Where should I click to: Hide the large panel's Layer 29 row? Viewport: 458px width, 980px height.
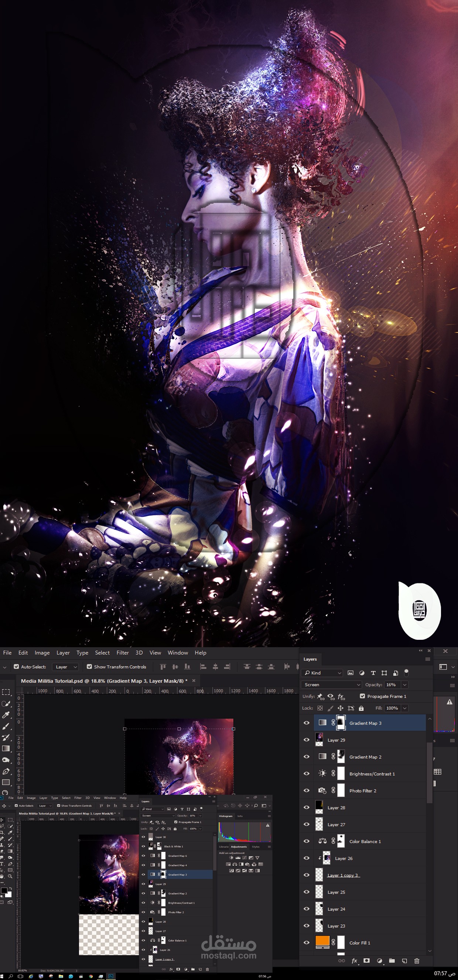[307, 740]
